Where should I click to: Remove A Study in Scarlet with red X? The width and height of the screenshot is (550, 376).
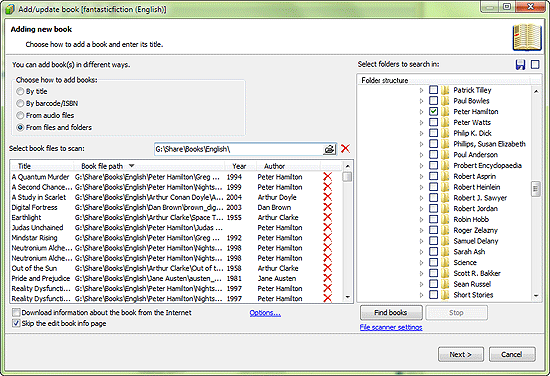(x=327, y=197)
